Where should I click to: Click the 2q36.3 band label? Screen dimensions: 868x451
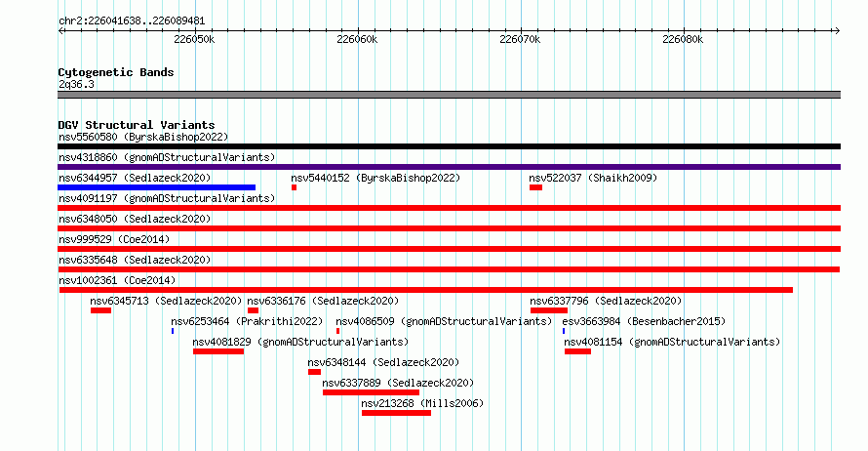tap(76, 84)
